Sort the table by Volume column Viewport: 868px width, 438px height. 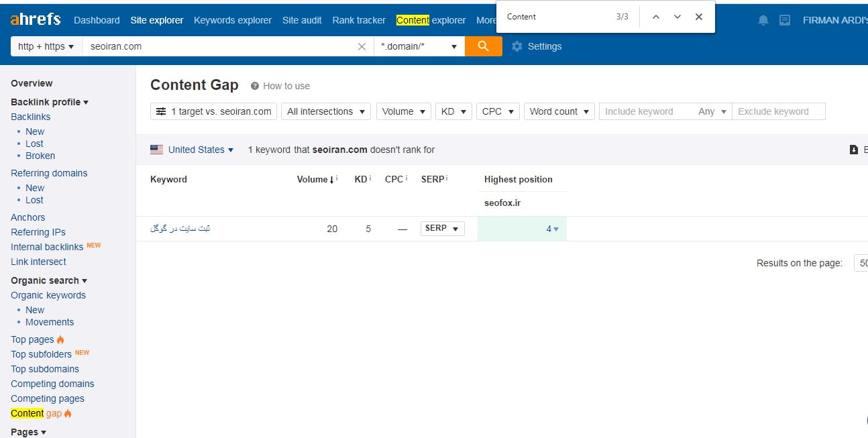(x=315, y=179)
